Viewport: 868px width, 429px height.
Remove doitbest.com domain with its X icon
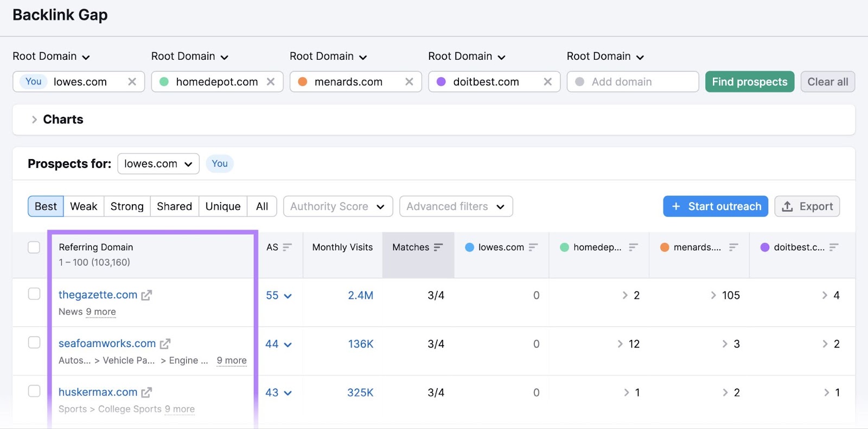(548, 81)
